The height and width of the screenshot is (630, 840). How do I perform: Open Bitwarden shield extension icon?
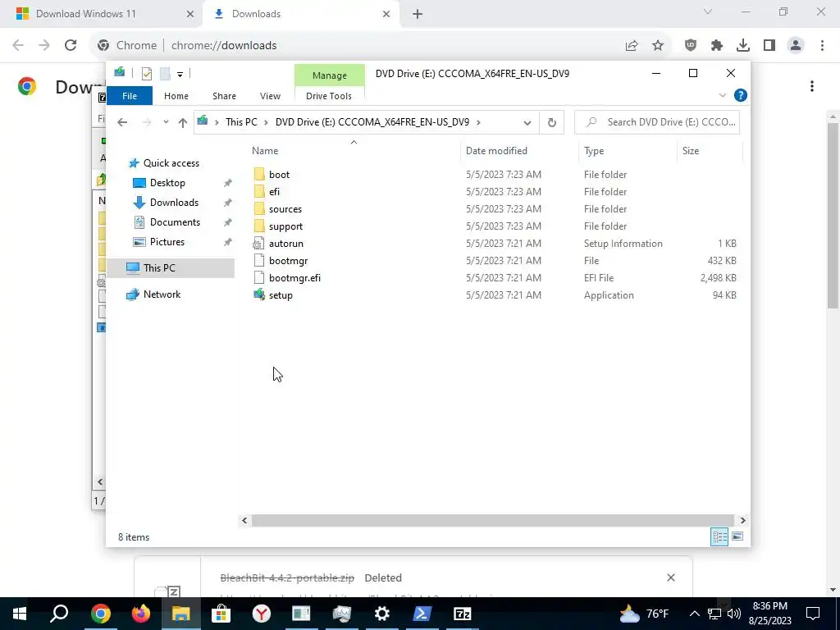pyautogui.click(x=691, y=46)
